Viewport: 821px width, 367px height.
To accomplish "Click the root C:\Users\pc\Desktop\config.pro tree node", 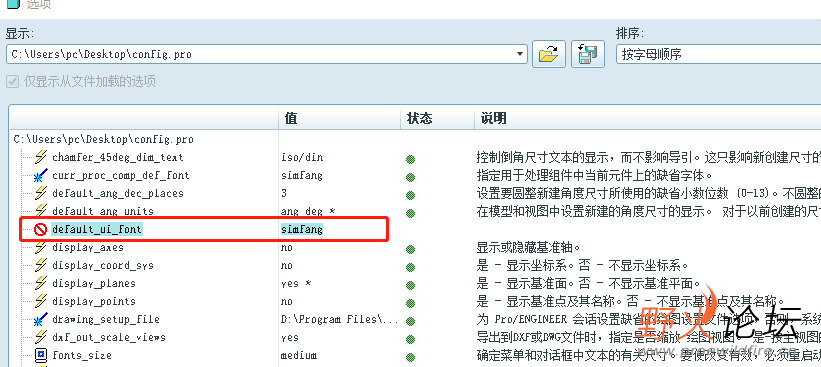I will click(103, 139).
